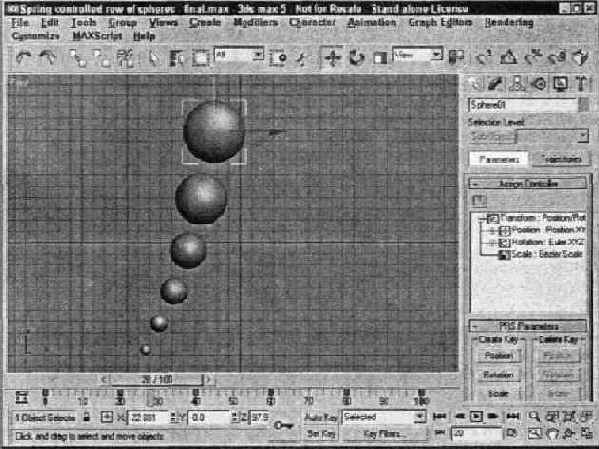Open the object color swatch beside name field
This screenshot has height=449, width=599.
pos(584,105)
